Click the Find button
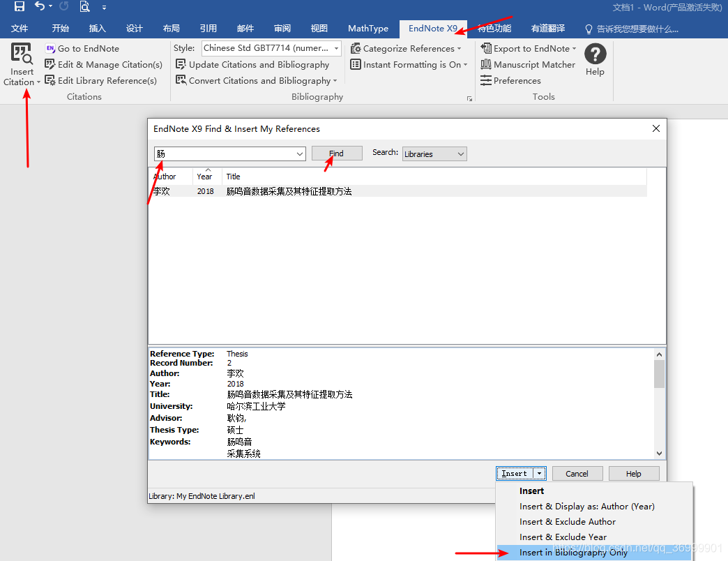This screenshot has width=728, height=561. coord(337,154)
